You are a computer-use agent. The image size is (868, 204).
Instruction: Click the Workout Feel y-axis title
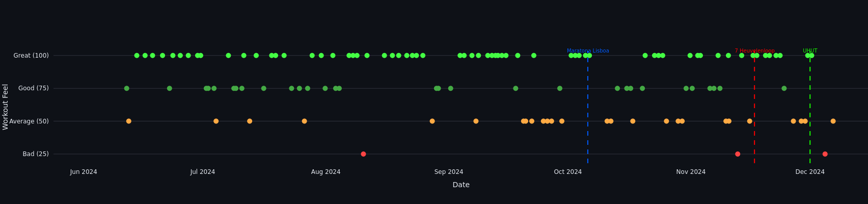point(6,107)
